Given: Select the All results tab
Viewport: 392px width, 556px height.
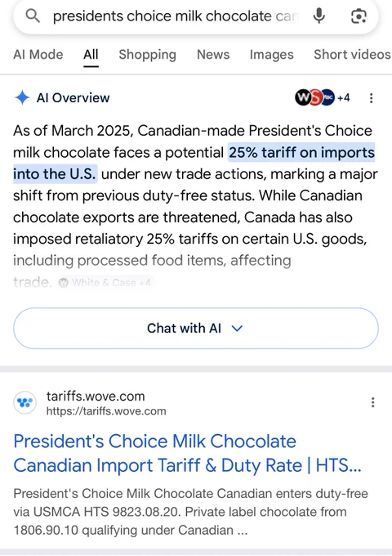Looking at the screenshot, I should pos(91,55).
